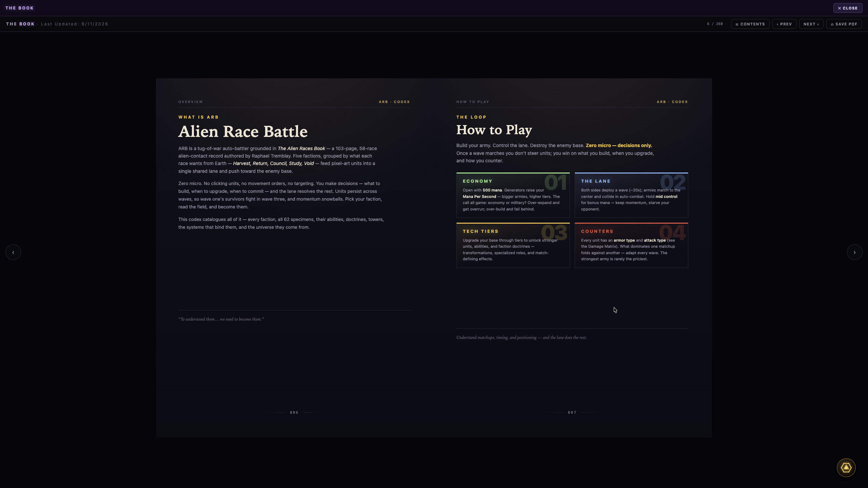Click the Last Updated date text
This screenshot has height=488, width=868.
pyautogui.click(x=75, y=24)
